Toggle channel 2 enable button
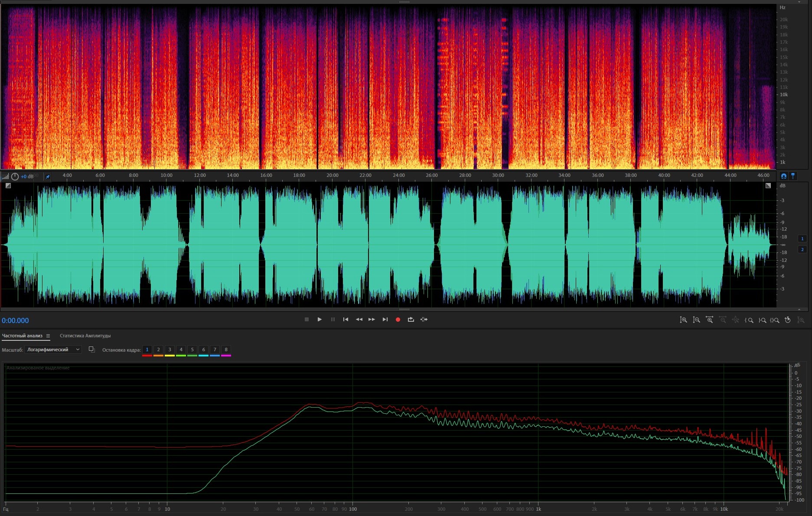The width and height of the screenshot is (812, 516). pos(802,249)
